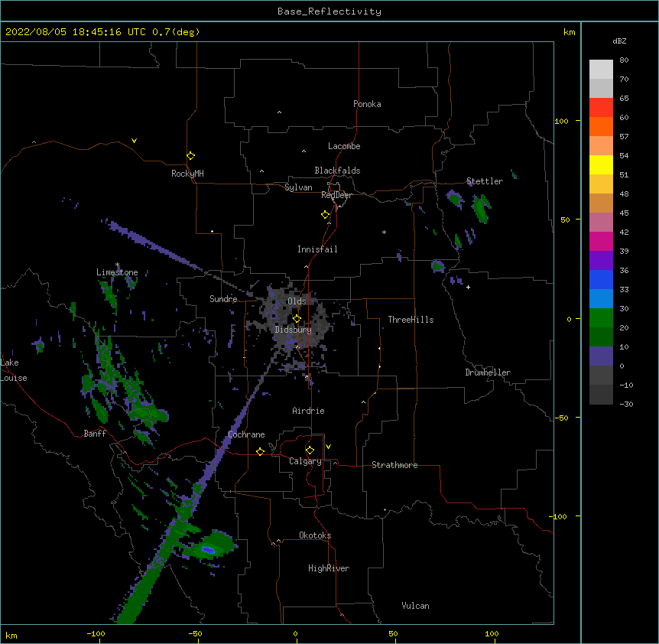Click the Limestone label
Viewport: 659px width, 644px height.
coord(117,272)
